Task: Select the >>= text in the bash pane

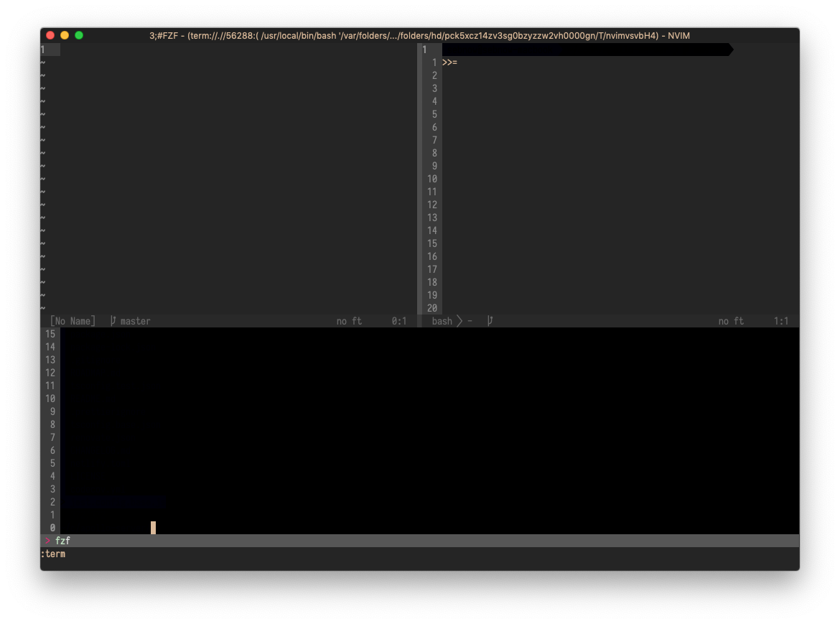Action: [449, 62]
